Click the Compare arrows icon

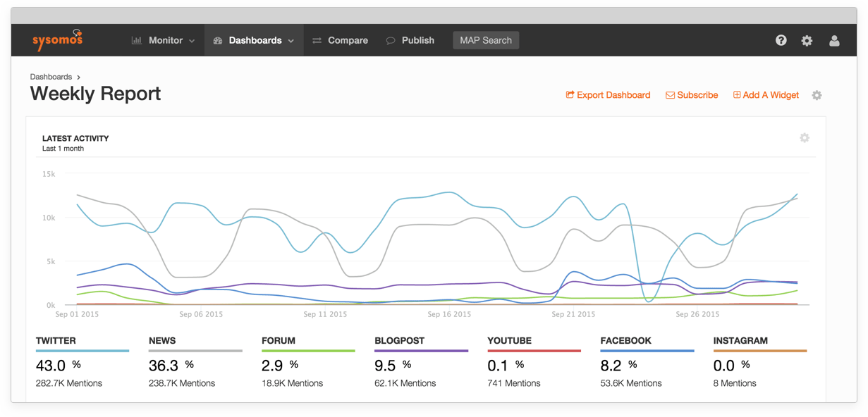[x=317, y=41]
